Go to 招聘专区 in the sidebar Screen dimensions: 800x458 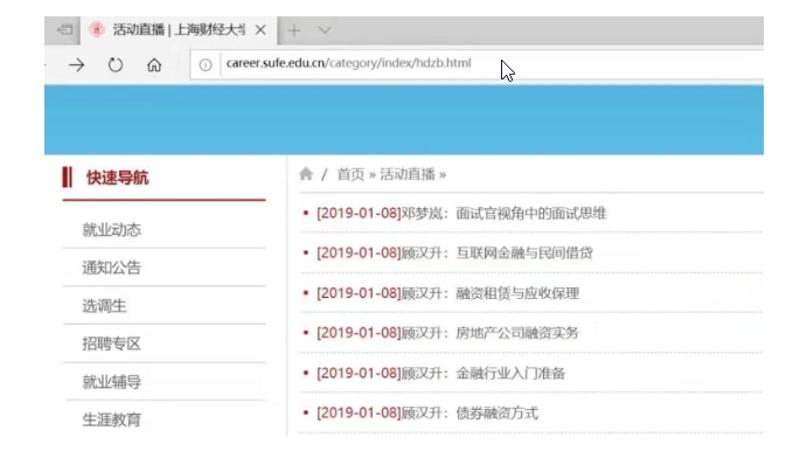(x=111, y=344)
